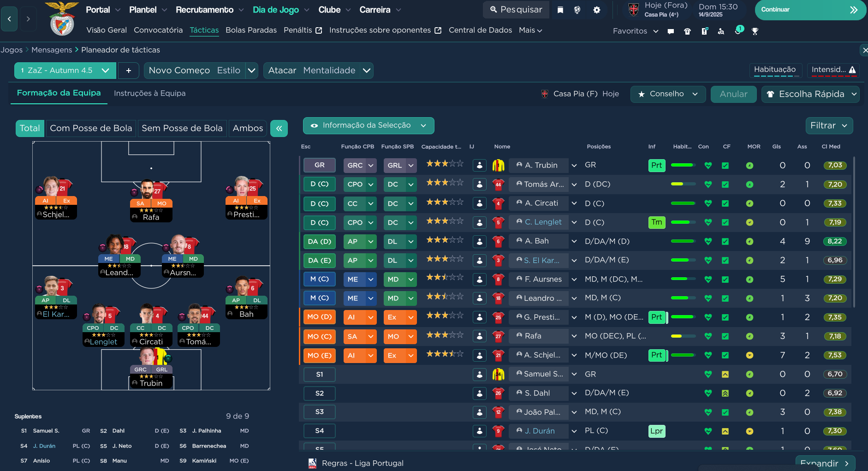
Task: Click the Continuar button
Action: tap(810, 10)
